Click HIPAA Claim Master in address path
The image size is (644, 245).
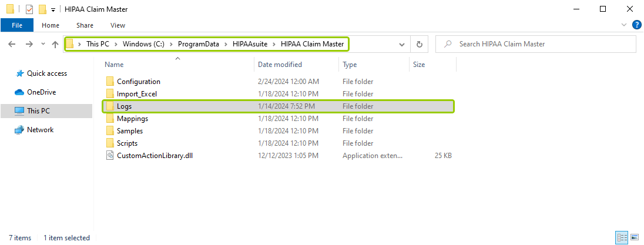click(x=312, y=44)
